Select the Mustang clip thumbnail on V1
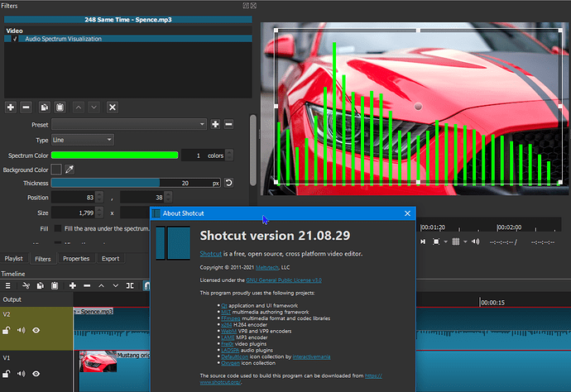Screen dimensions: 571x392 click(x=98, y=361)
